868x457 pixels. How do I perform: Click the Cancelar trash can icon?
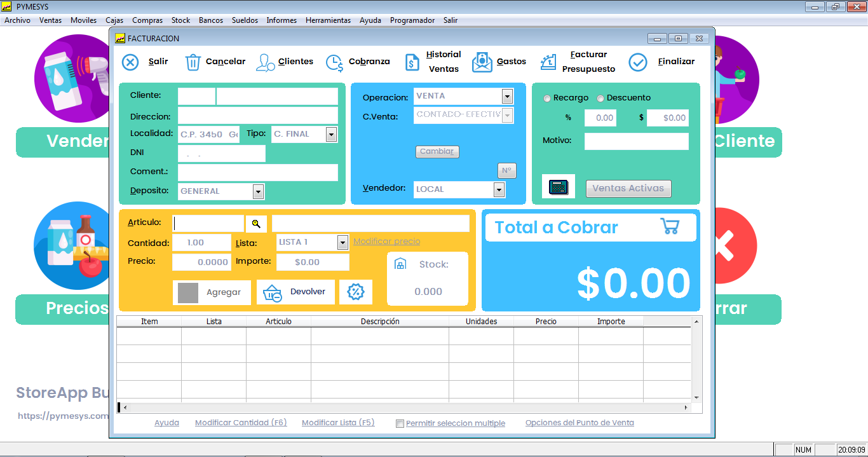pyautogui.click(x=193, y=62)
